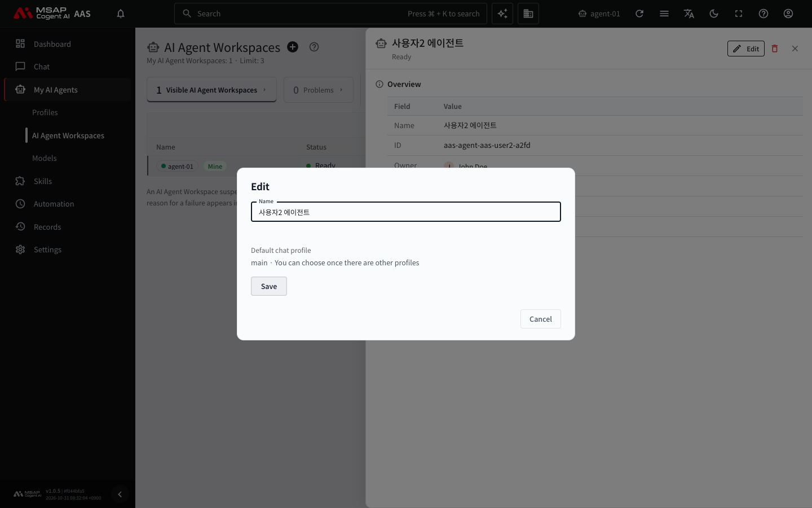The image size is (812, 508).
Task: Click the ID value aas-agent-aas-user2-a2fd
Action: [487, 145]
